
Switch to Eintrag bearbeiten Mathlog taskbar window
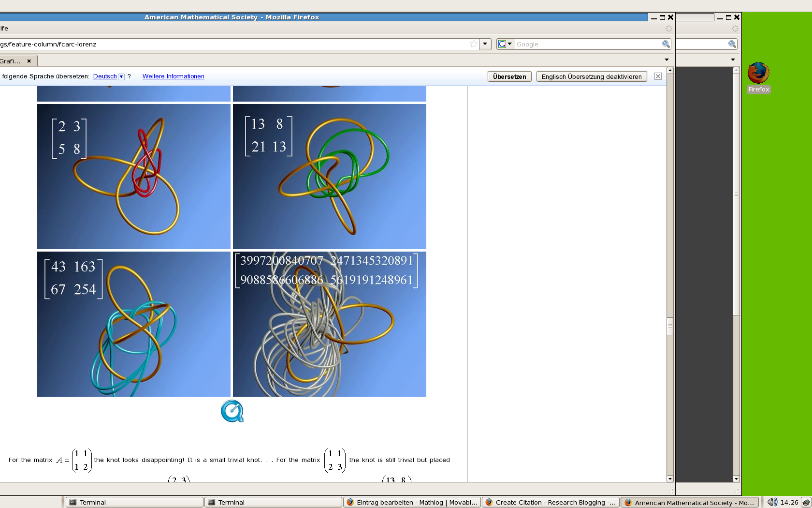[412, 502]
